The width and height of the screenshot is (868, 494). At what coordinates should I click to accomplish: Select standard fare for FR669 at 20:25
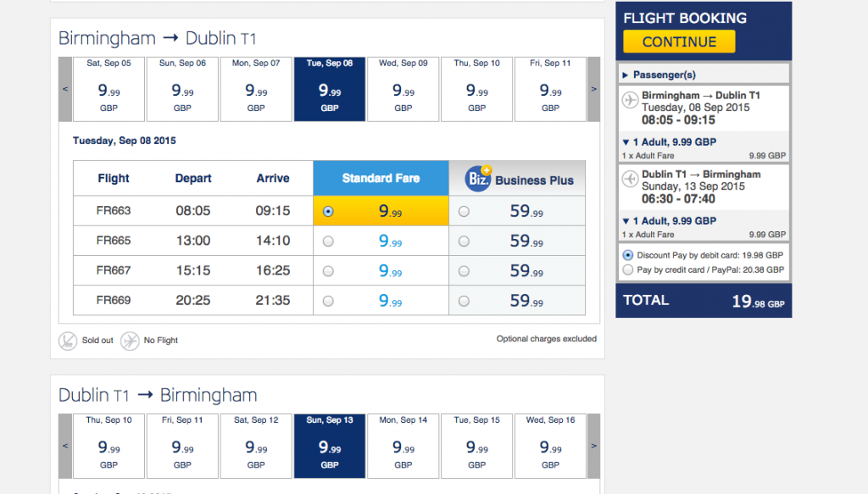click(328, 301)
